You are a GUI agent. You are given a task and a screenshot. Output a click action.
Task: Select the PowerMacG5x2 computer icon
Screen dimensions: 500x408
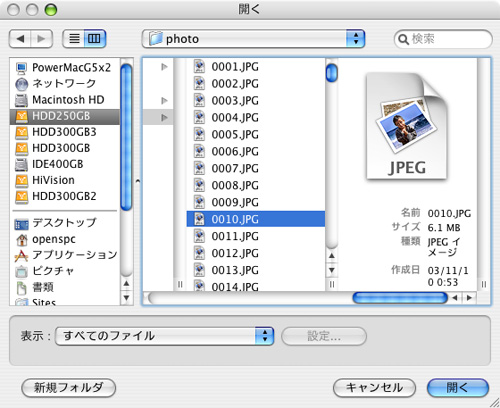coord(22,68)
